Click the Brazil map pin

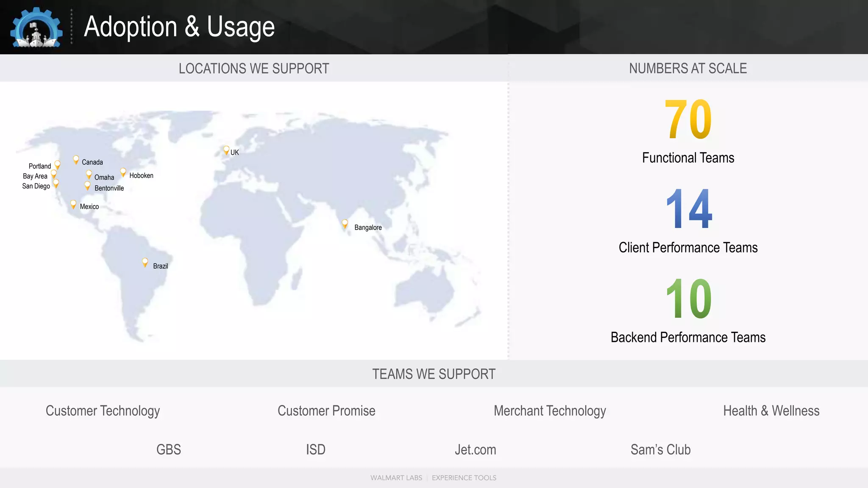(x=145, y=263)
